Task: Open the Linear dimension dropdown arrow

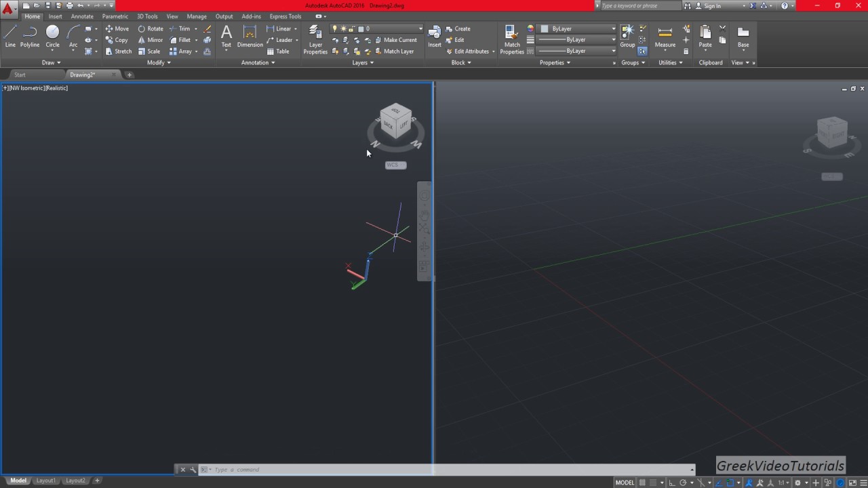Action: 296,28
